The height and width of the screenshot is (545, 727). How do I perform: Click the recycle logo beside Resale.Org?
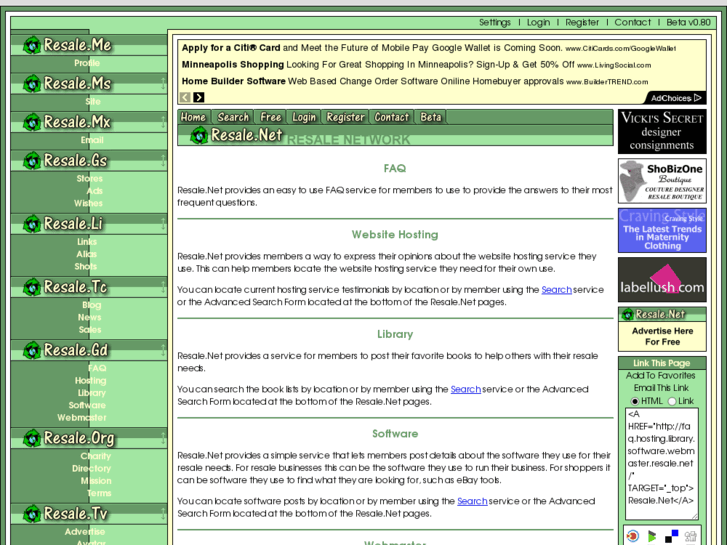tap(32, 438)
